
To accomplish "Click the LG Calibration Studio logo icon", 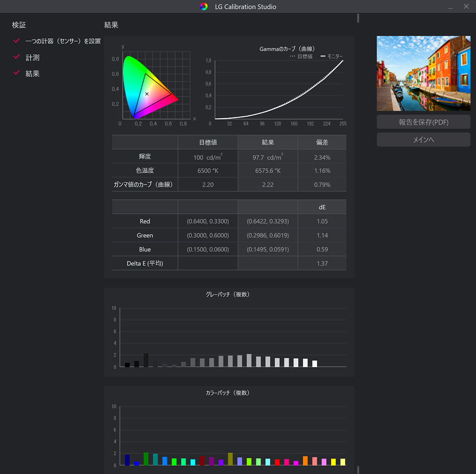I will tap(204, 7).
